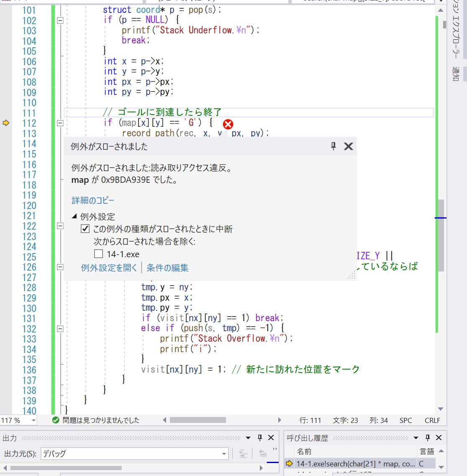Uncheck break when this exception type is thrown
The height and width of the screenshot is (476, 467).
[x=85, y=228]
